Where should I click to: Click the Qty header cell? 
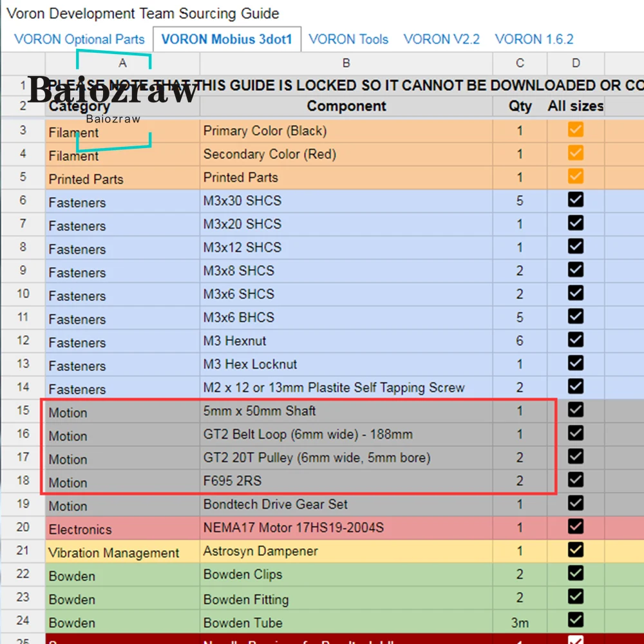tap(520, 106)
